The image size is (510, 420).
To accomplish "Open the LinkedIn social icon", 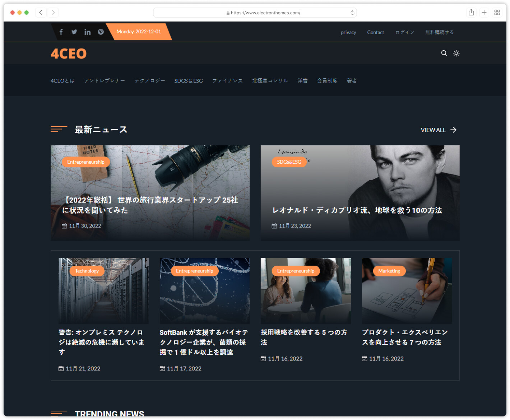I will click(87, 32).
